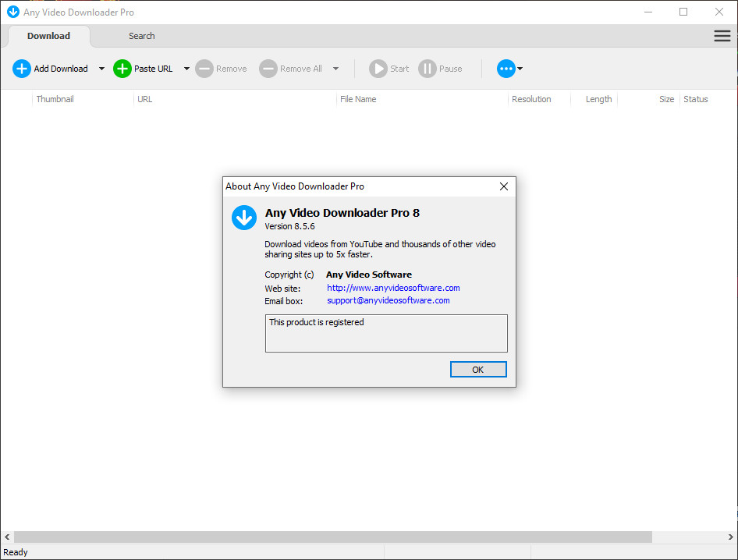Switch to the Search tab
Viewport: 738px width, 560px height.
tap(142, 36)
